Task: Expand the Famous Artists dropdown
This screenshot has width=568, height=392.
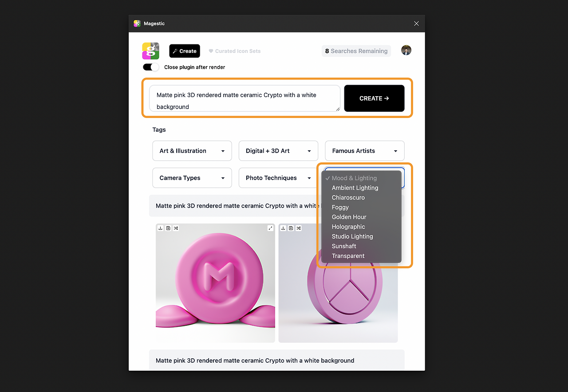Action: click(x=365, y=151)
